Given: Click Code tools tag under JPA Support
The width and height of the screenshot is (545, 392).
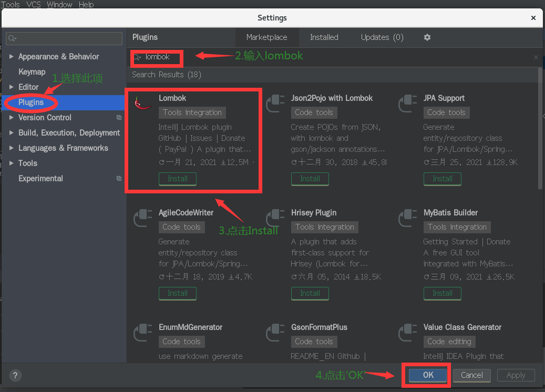Looking at the screenshot, I should pyautogui.click(x=446, y=112).
